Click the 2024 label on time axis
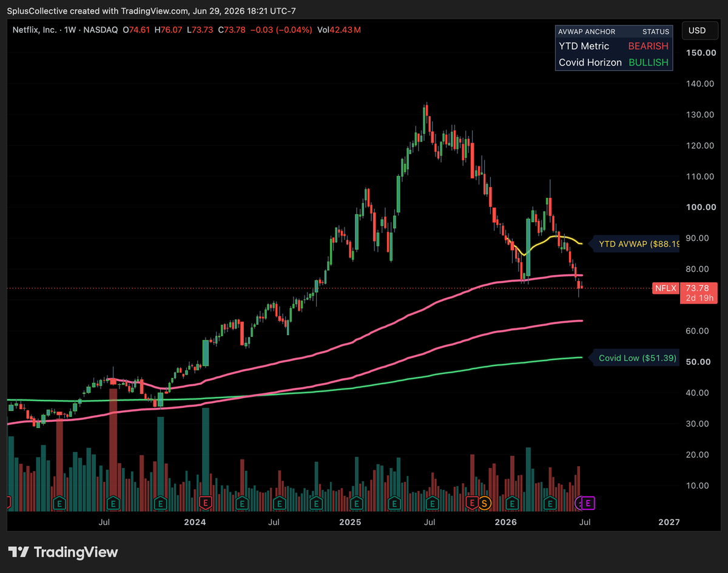Viewport: 728px width, 573px height. tap(195, 522)
